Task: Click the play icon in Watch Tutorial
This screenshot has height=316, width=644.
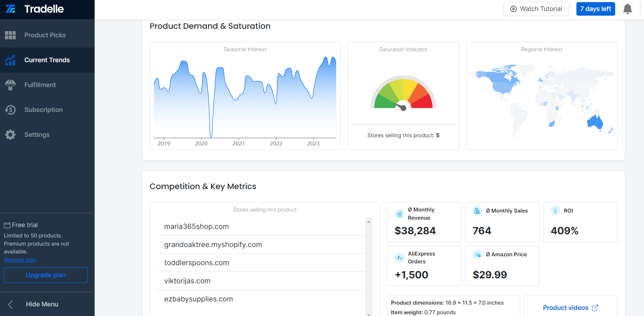Action: (x=513, y=9)
